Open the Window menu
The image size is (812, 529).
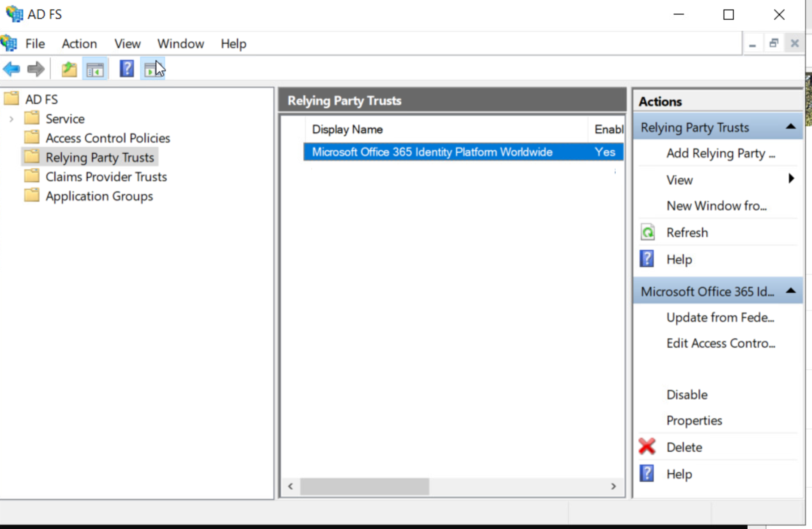click(x=180, y=43)
